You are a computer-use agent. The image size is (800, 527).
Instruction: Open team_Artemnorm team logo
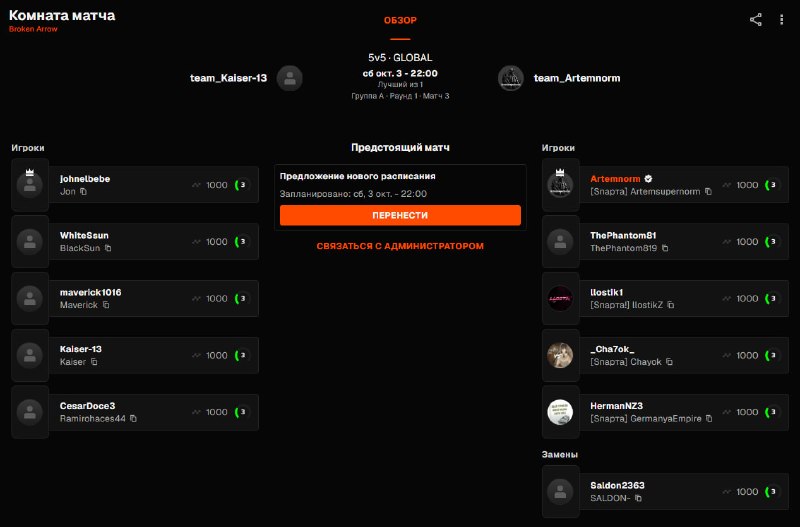tap(511, 78)
